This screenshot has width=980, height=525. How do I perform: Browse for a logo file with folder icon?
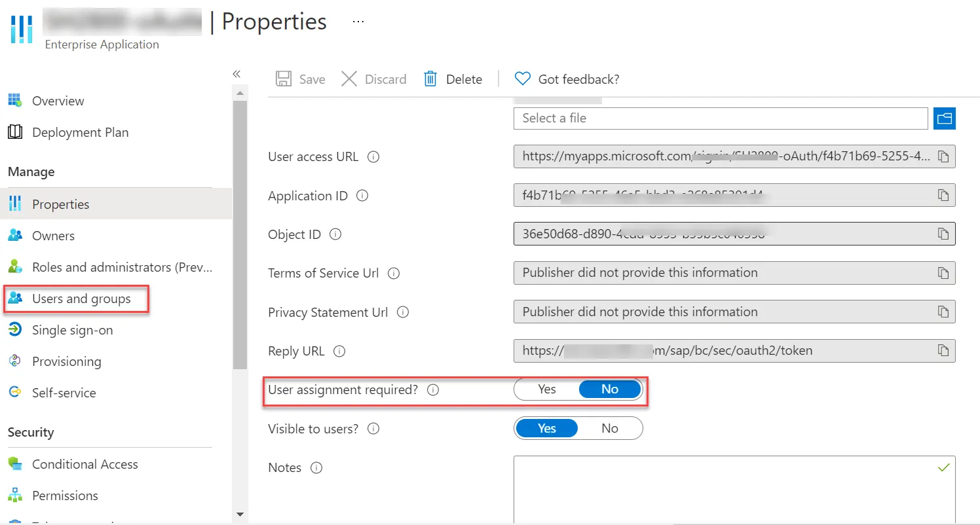pyautogui.click(x=944, y=118)
